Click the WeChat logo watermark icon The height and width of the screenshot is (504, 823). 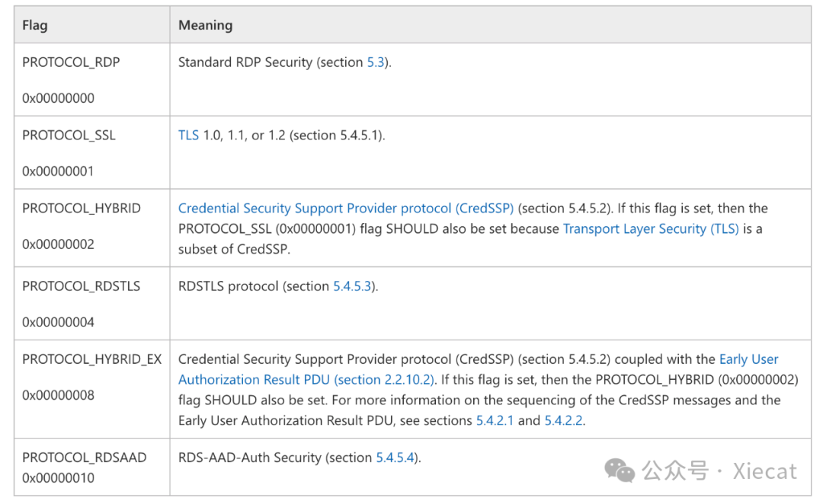(x=620, y=471)
